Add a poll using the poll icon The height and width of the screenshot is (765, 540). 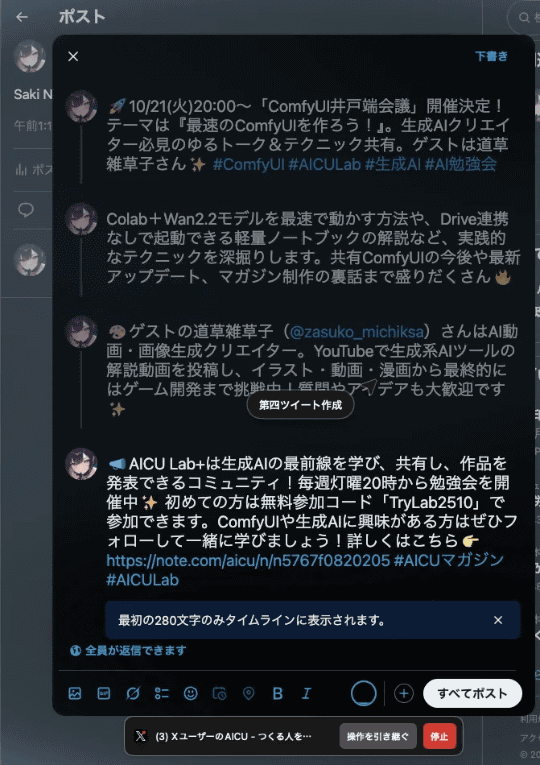click(x=161, y=693)
